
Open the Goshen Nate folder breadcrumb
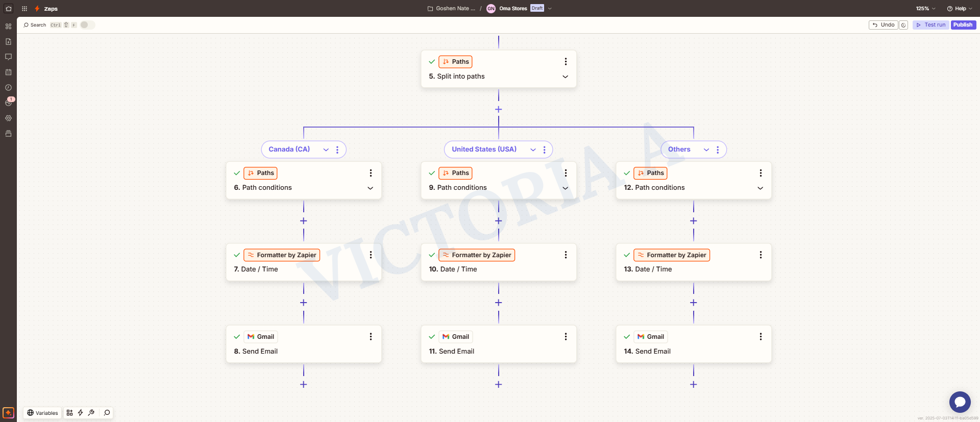[x=451, y=9]
